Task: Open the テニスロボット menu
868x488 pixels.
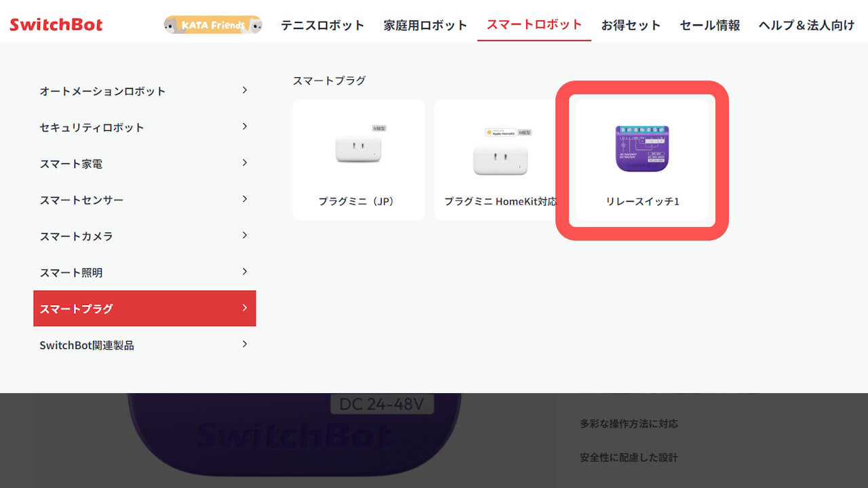Action: (323, 25)
